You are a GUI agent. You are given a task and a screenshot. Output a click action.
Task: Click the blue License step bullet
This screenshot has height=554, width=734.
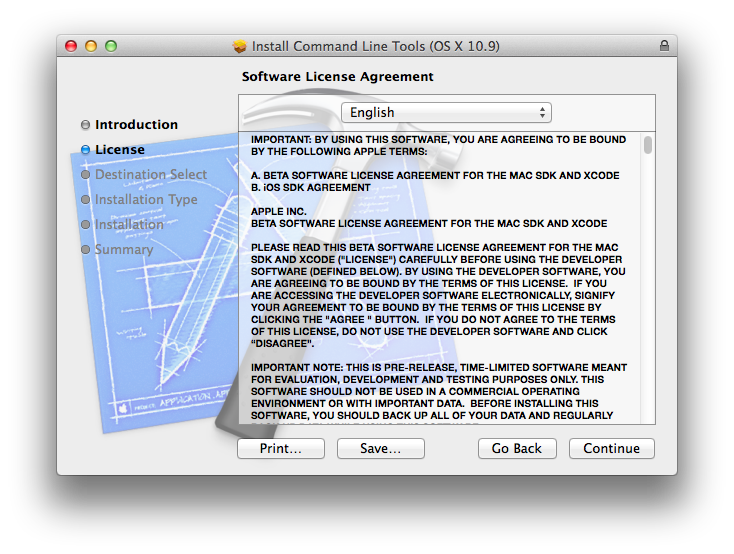point(85,149)
